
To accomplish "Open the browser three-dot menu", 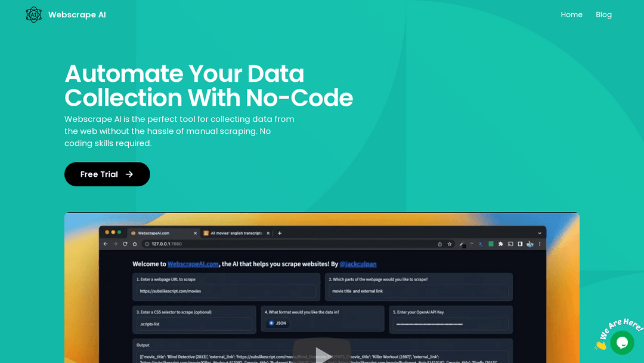I will tap(540, 244).
